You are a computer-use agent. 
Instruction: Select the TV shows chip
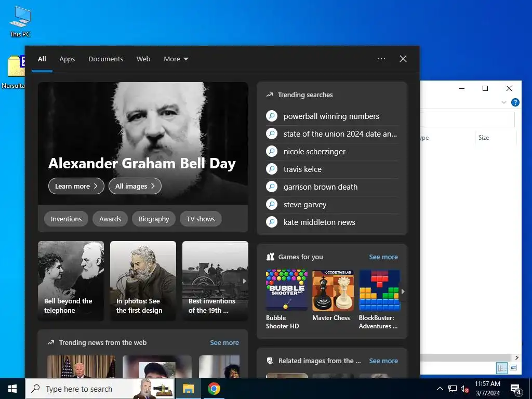(x=201, y=219)
